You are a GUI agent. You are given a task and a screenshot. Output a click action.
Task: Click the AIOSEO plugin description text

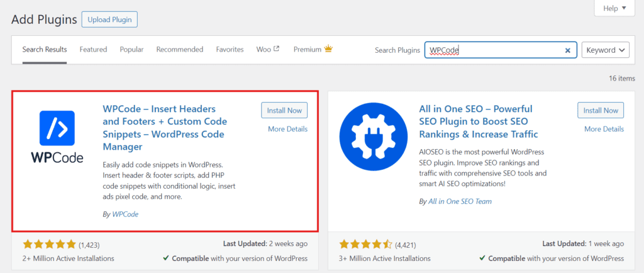483,168
